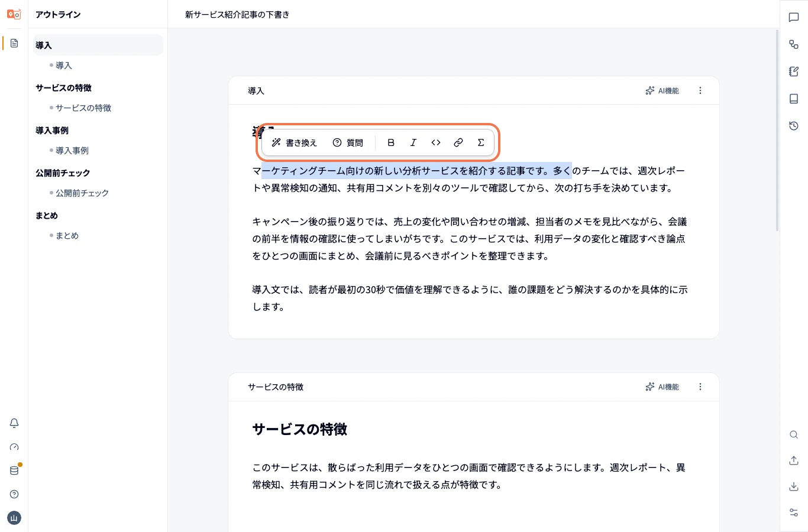Click the document title 新サービス紹介記事の下書き

[x=237, y=14]
